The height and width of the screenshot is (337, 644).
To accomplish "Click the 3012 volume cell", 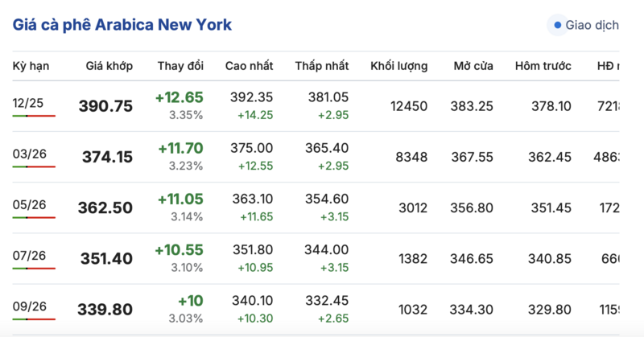I will pos(413,207).
